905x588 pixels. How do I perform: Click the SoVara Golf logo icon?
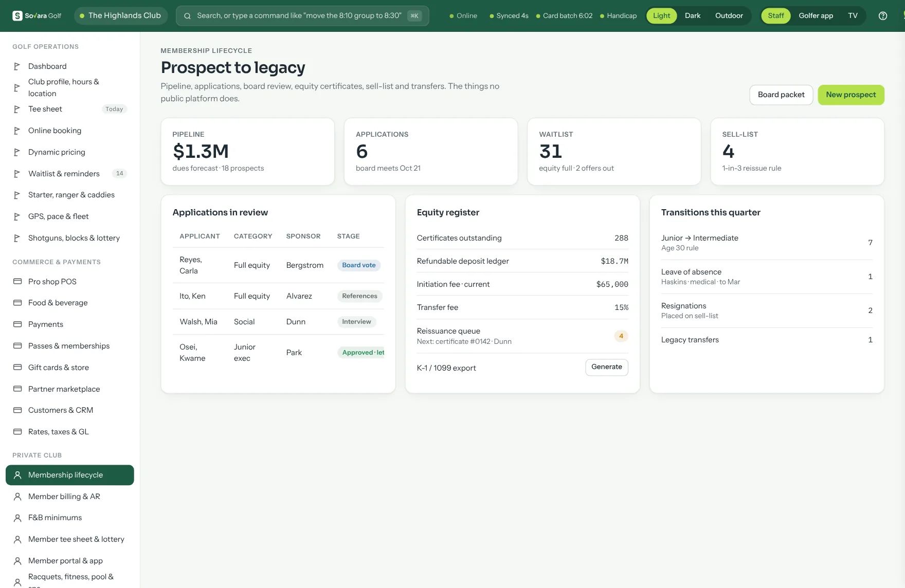pyautogui.click(x=17, y=15)
